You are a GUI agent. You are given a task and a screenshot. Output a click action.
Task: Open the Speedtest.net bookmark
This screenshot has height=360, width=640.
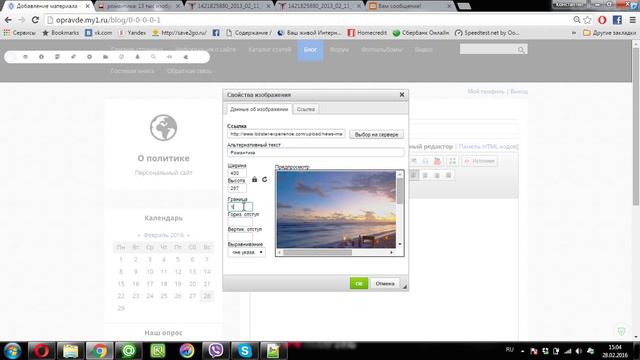point(487,33)
